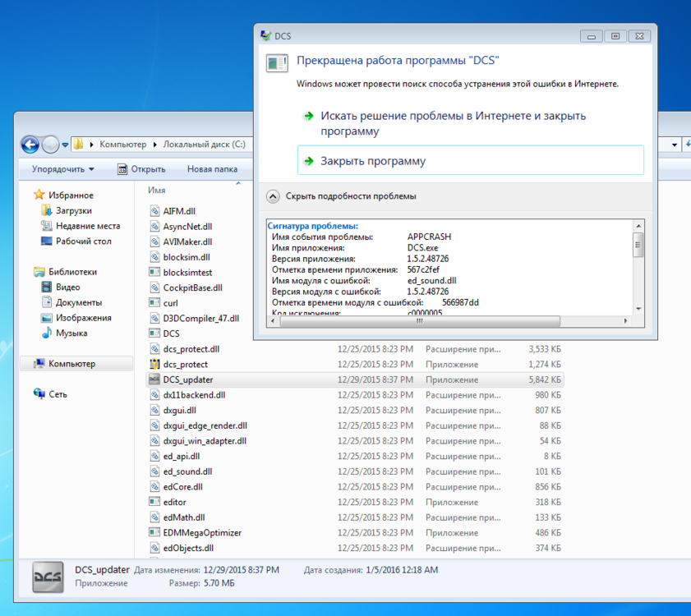Click the DCS application file icon

pos(154,333)
